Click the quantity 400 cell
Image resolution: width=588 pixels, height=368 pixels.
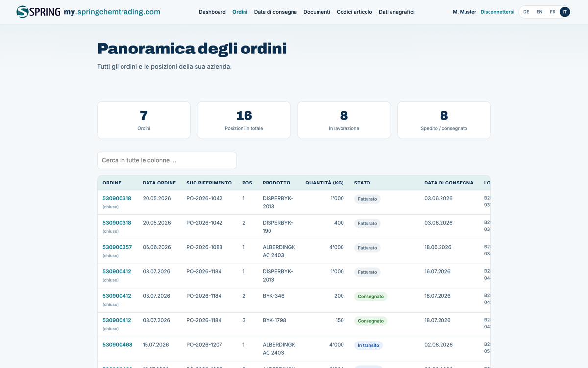pyautogui.click(x=339, y=223)
